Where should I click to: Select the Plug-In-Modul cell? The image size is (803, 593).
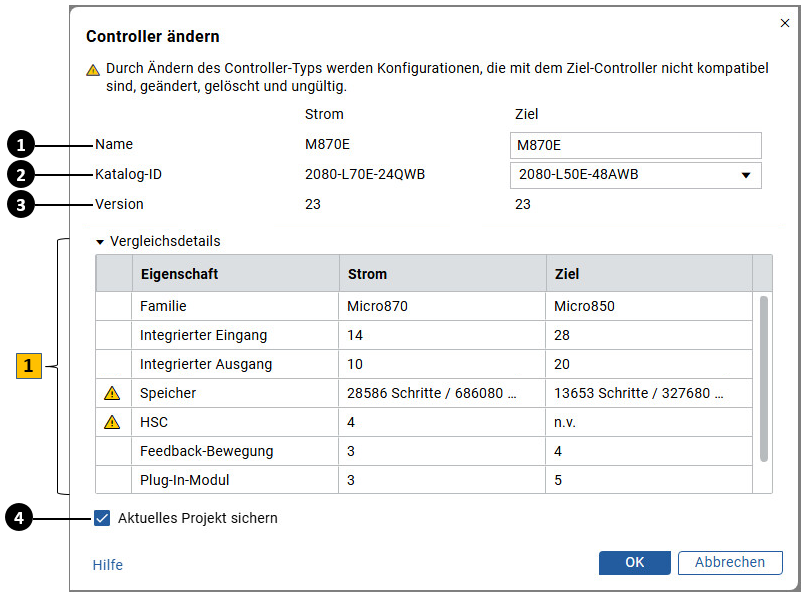235,480
